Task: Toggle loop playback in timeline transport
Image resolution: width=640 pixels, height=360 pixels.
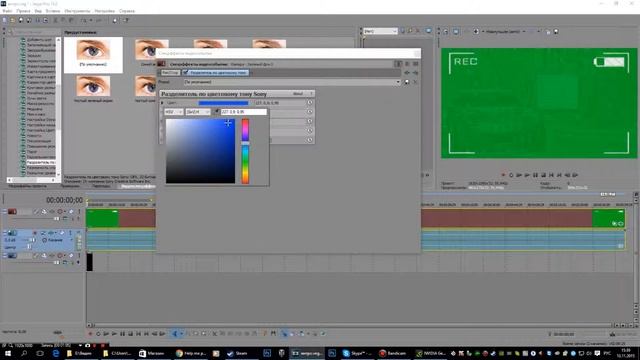Action: coord(98,334)
